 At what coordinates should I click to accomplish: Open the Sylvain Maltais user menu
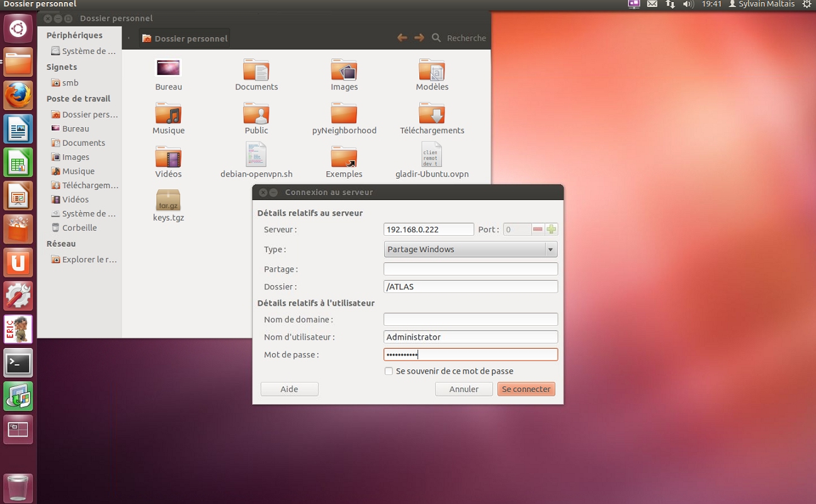(x=761, y=4)
